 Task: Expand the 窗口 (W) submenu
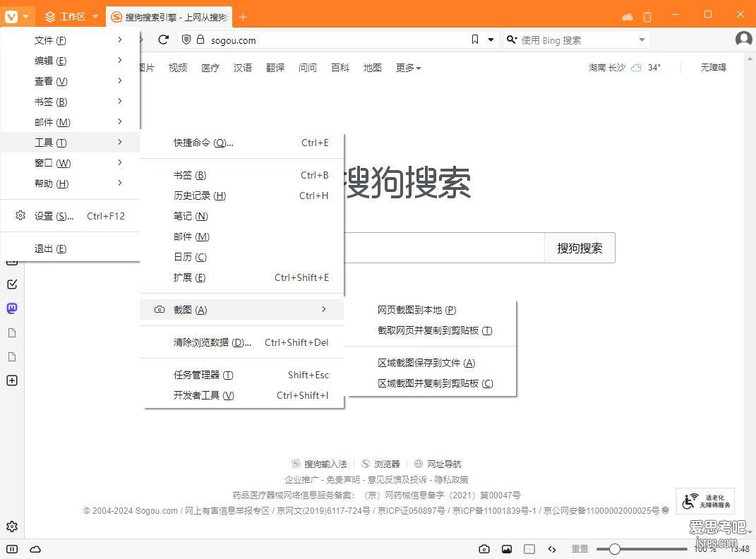[71, 163]
